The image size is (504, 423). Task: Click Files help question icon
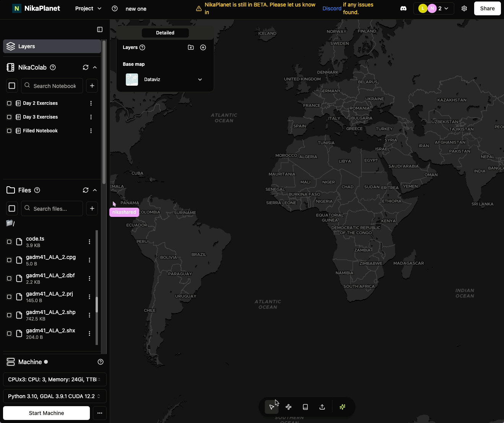[37, 190]
